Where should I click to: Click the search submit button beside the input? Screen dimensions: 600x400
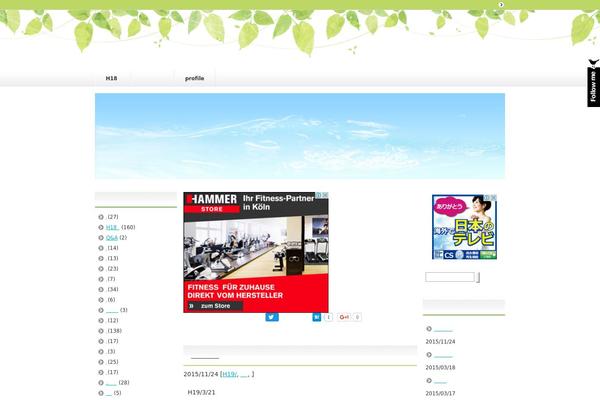pos(478,277)
